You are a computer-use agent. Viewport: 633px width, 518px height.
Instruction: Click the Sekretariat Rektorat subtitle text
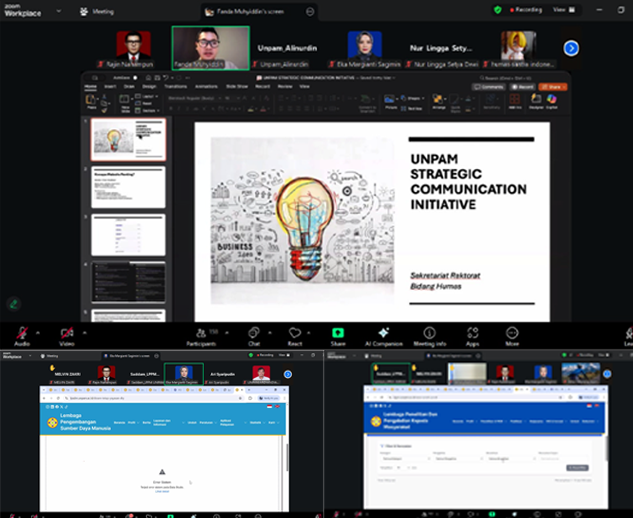445,275
